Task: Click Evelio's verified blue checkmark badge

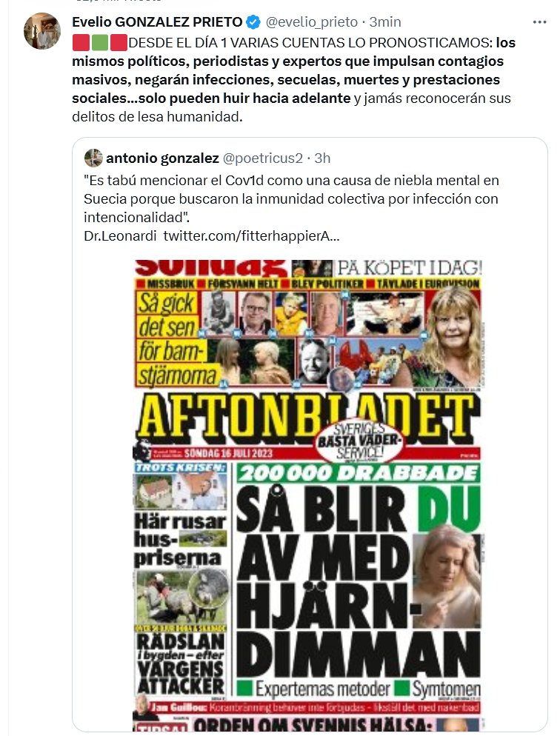Action: pyautogui.click(x=253, y=21)
